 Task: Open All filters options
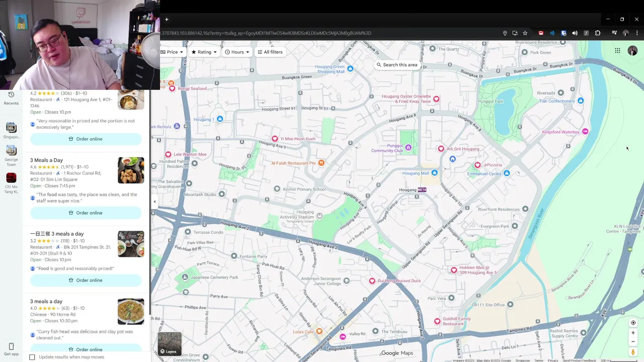[270, 52]
